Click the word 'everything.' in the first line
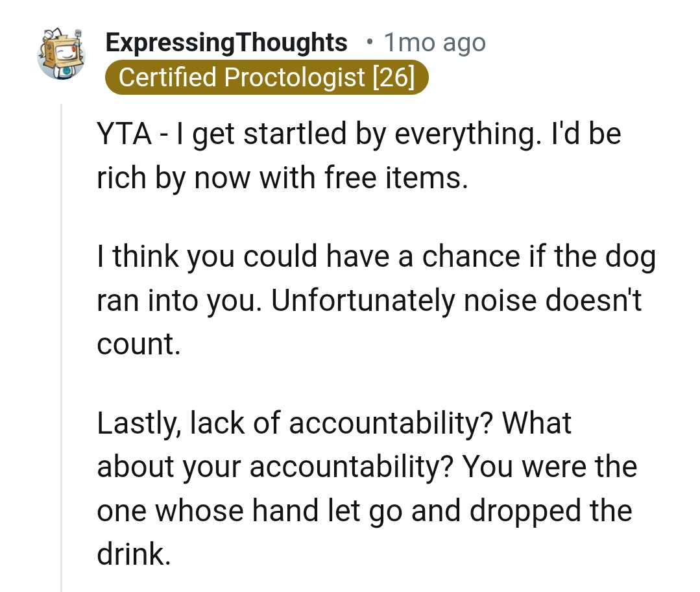This screenshot has width=700, height=592. click(465, 135)
